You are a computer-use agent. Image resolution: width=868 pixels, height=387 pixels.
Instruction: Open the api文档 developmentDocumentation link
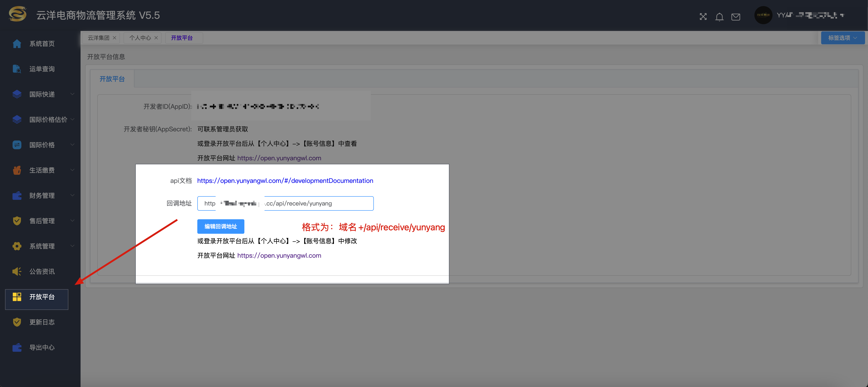285,181
